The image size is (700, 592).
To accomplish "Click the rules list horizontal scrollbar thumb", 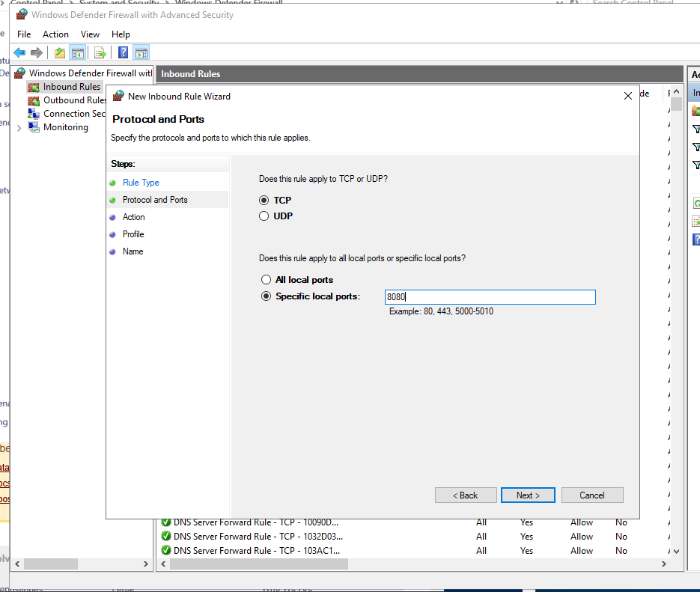I will tap(259, 564).
